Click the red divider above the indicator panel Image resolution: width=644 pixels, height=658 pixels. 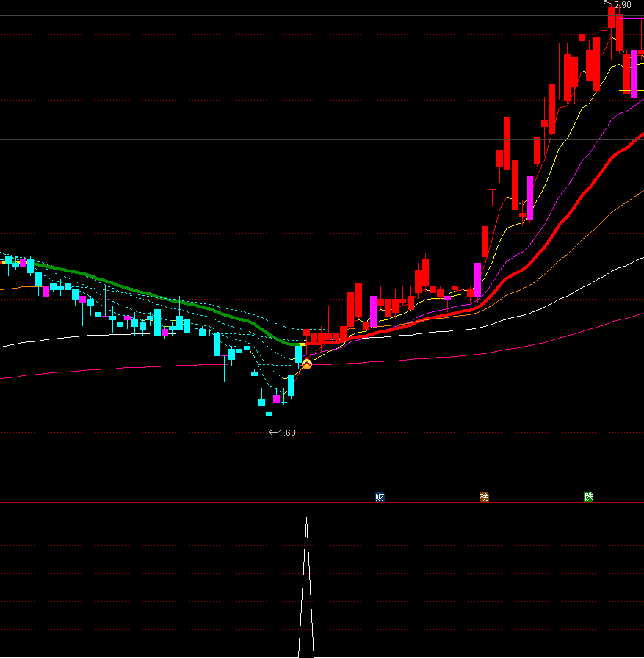[220, 503]
